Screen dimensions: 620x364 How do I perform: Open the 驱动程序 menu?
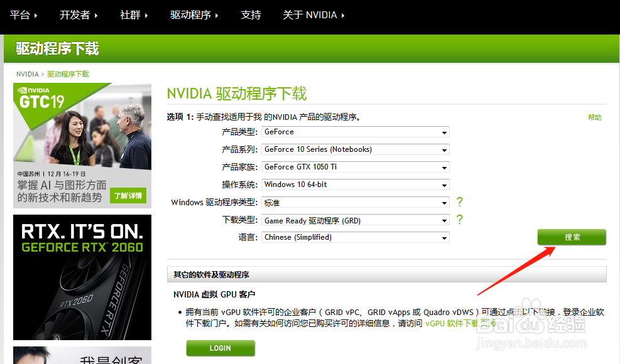pyautogui.click(x=193, y=15)
